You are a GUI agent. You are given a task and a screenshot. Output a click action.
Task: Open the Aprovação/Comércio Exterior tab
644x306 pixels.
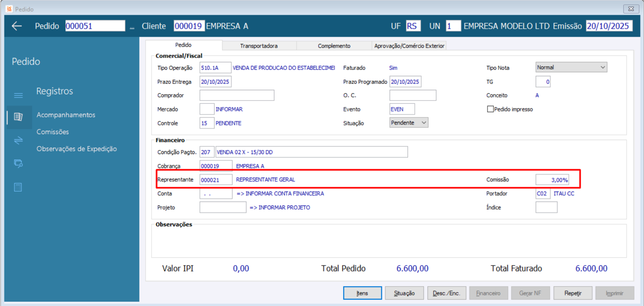(409, 46)
